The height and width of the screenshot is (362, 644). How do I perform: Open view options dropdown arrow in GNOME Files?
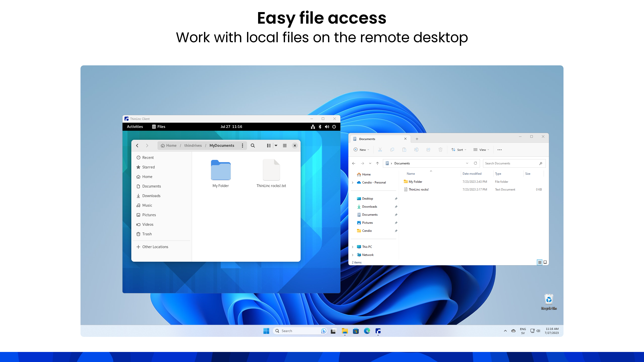click(276, 146)
